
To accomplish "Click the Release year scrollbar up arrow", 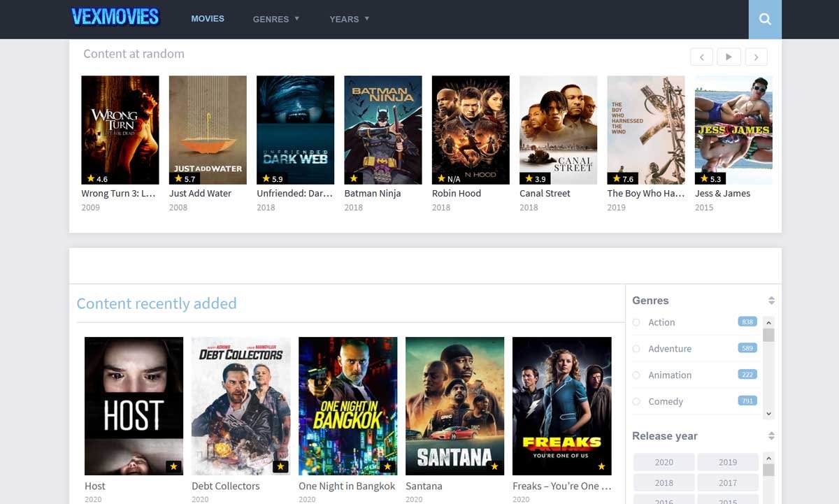I will point(768,459).
